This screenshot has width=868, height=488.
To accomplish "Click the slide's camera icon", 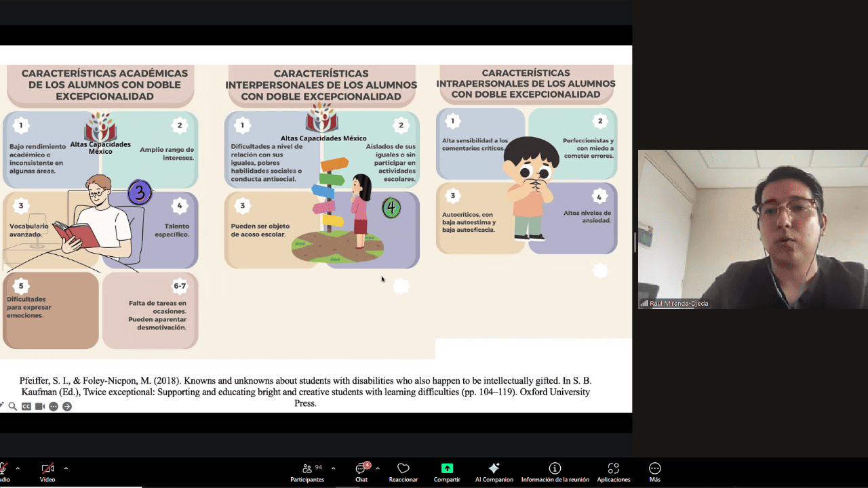I will coord(40,407).
